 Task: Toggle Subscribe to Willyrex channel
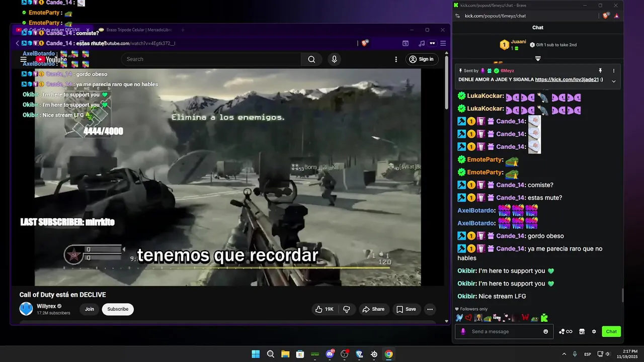pyautogui.click(x=118, y=309)
